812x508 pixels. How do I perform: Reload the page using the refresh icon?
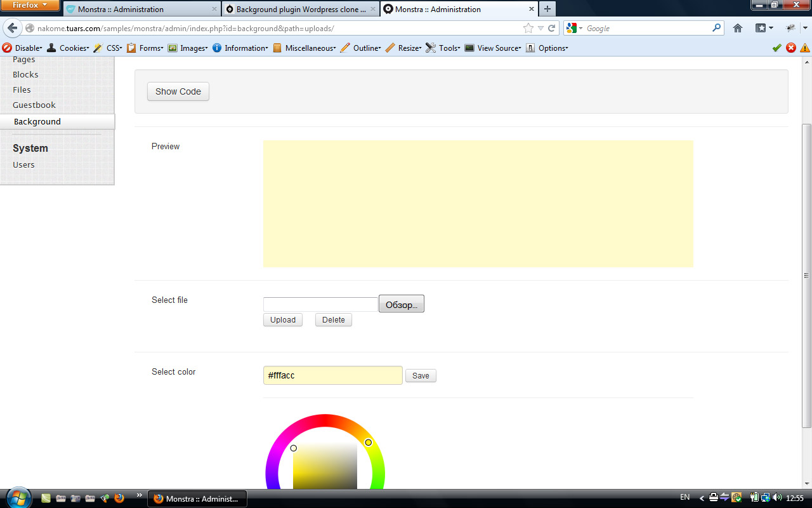(x=552, y=29)
